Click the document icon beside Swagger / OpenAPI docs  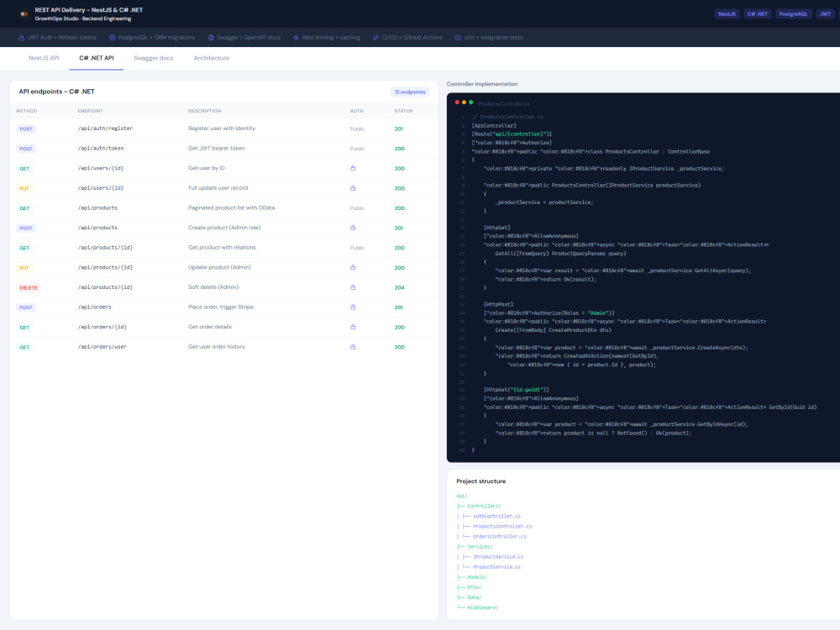[x=211, y=38]
